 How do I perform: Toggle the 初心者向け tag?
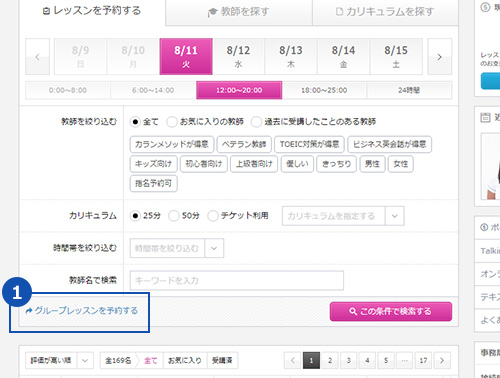[x=204, y=164]
